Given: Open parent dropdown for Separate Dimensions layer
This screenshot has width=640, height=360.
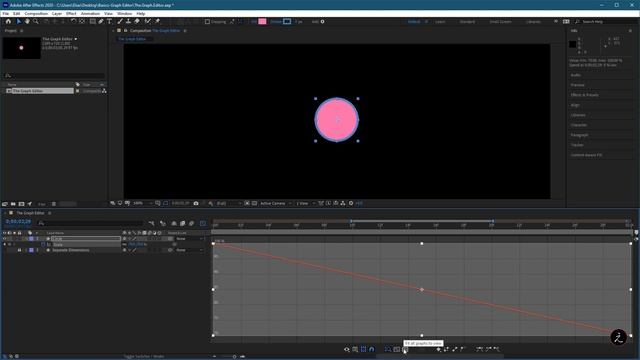Looking at the screenshot, I should [x=190, y=250].
